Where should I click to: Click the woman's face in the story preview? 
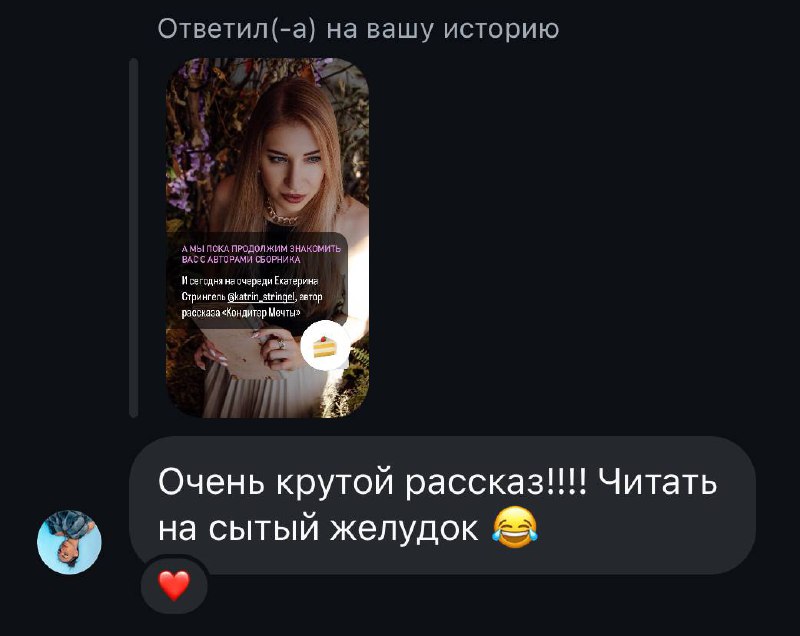[x=293, y=163]
